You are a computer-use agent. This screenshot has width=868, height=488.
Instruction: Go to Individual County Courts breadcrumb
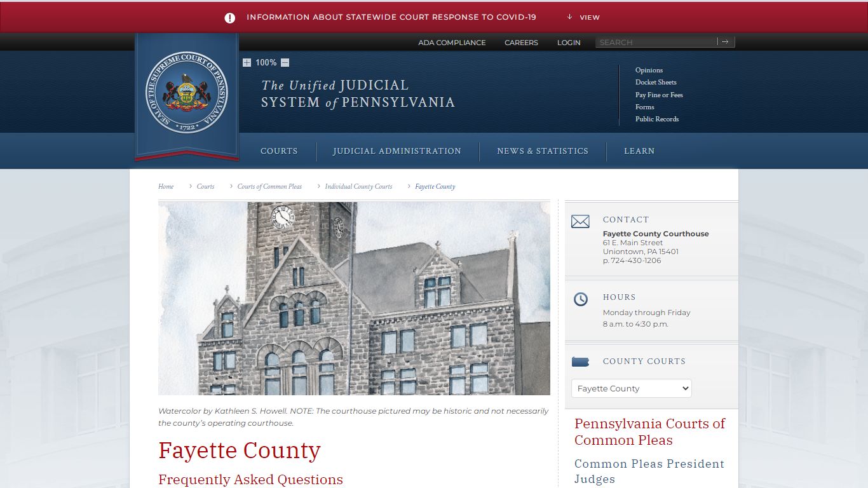[x=358, y=186]
